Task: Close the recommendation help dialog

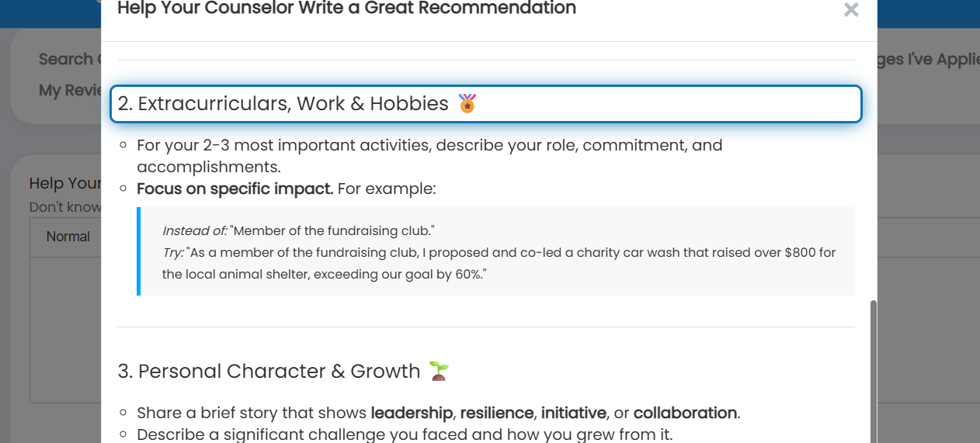Action: tap(851, 10)
